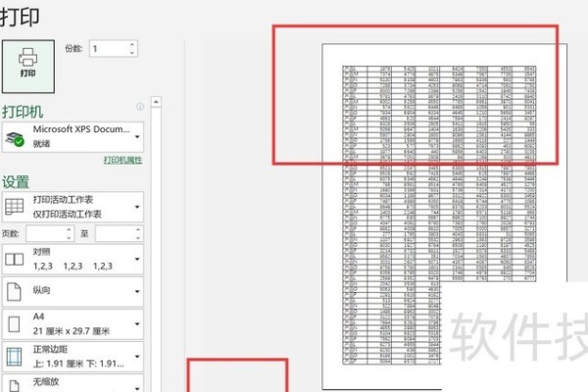This screenshot has width=588, height=392.
Task: Open the margins (正常边距) dropdown
Action: pyautogui.click(x=73, y=356)
